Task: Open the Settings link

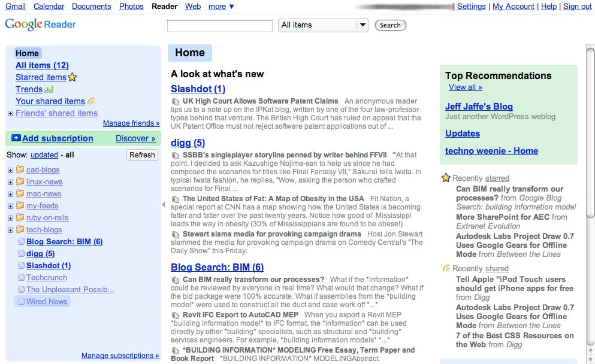Action: [x=472, y=7]
